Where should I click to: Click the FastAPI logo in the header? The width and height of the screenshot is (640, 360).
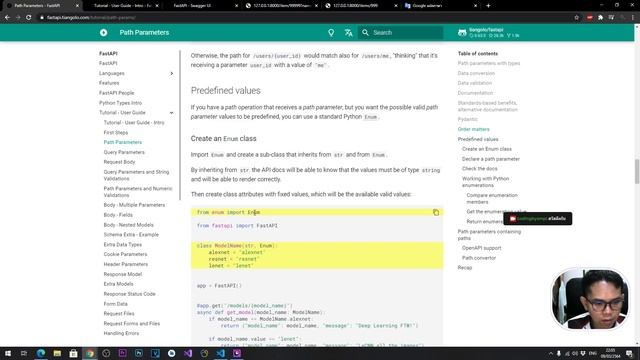coord(103,33)
